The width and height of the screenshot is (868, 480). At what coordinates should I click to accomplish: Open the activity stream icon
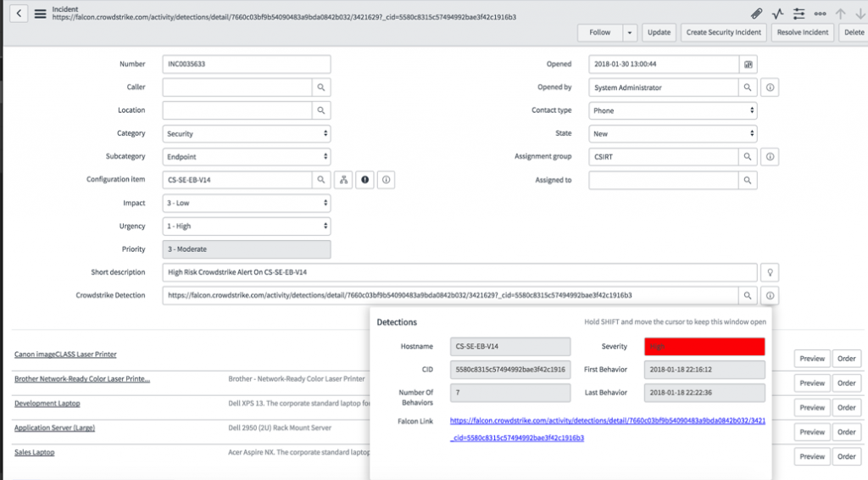coord(778,14)
